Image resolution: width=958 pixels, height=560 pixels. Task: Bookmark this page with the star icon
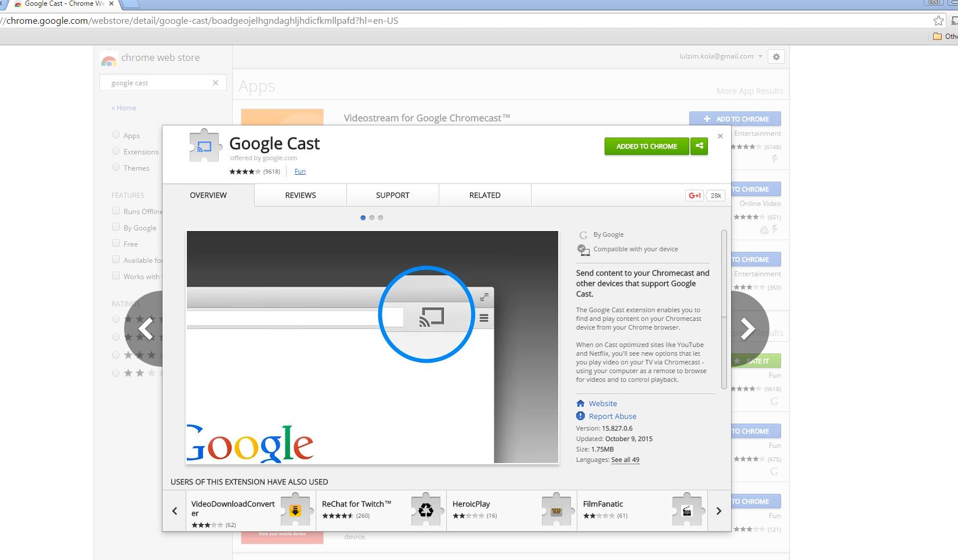click(938, 21)
